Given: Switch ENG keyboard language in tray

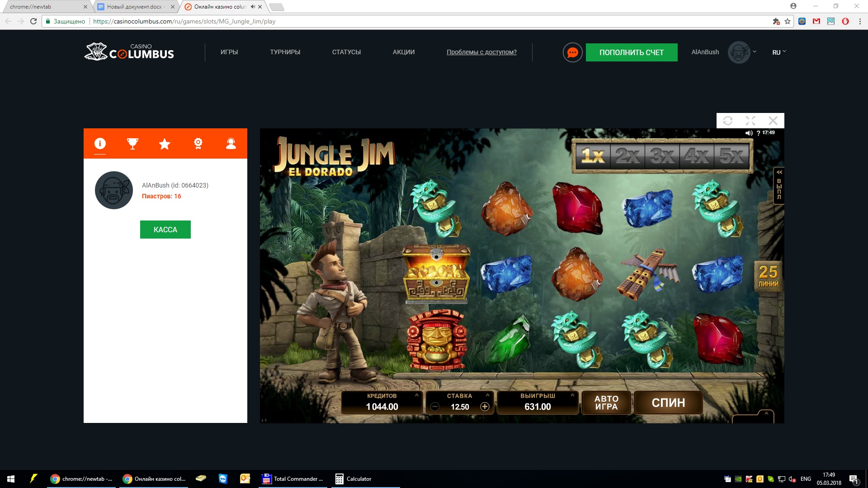Looking at the screenshot, I should click(x=806, y=479).
